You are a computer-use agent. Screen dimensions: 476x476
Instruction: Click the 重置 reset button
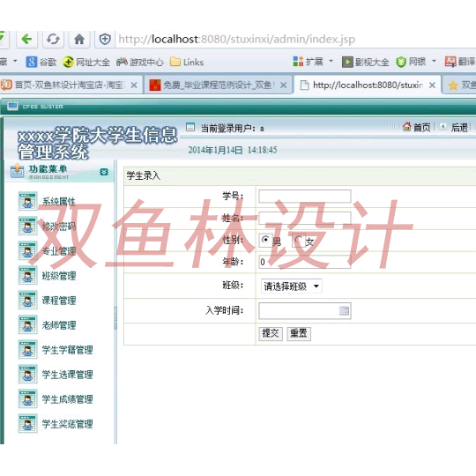(x=299, y=333)
